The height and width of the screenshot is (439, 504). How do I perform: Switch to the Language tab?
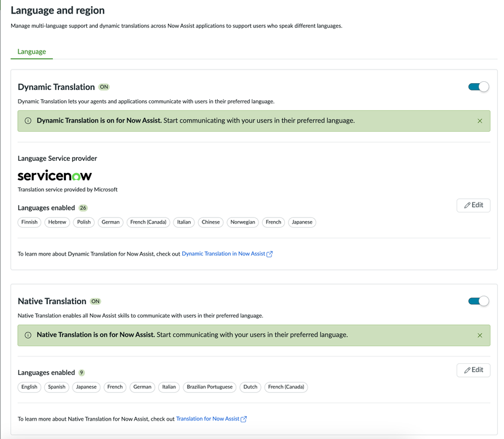pyautogui.click(x=31, y=52)
